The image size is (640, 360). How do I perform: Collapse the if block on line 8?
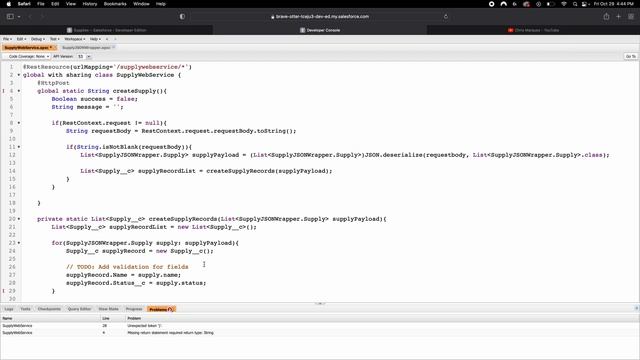pos(19,123)
